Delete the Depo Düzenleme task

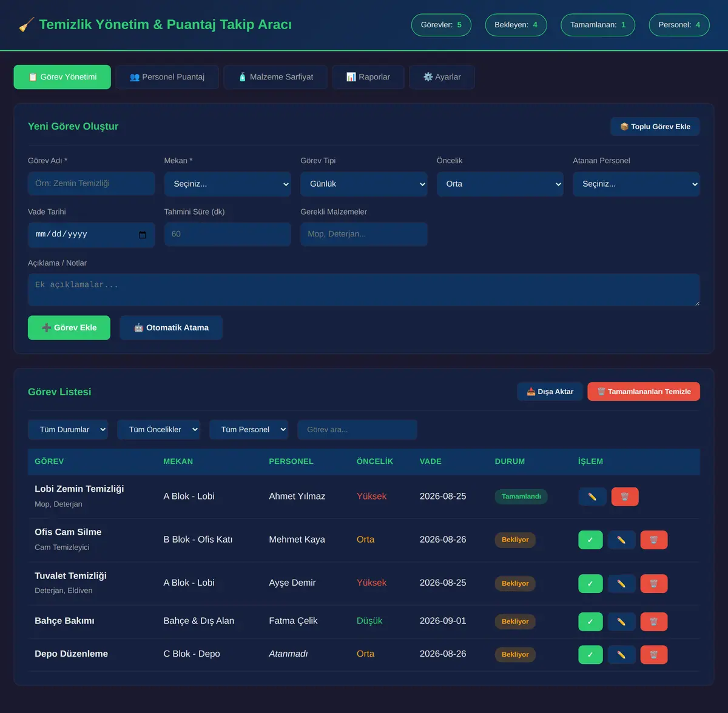coord(654,655)
